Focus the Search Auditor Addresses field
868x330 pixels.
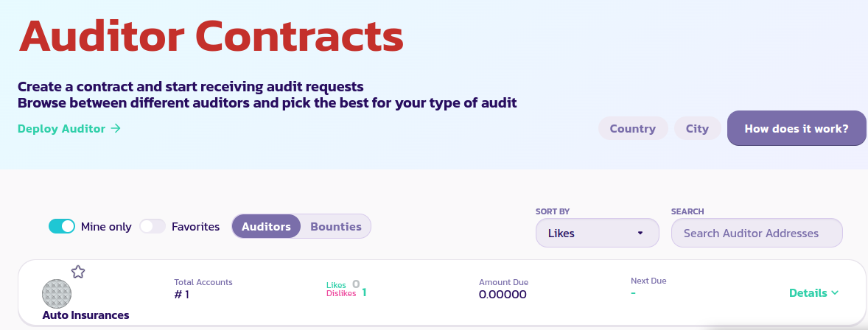pyautogui.click(x=756, y=233)
